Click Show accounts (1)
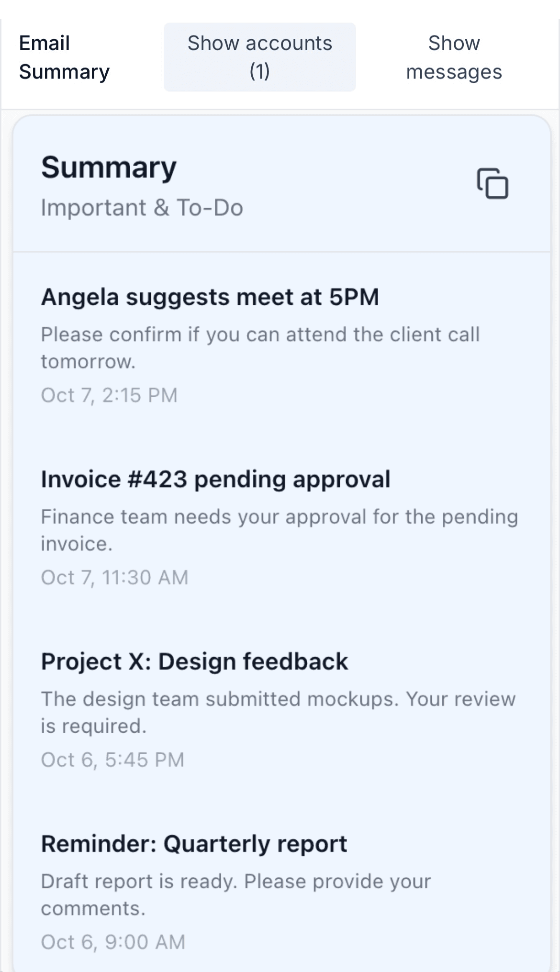560x972 pixels. [x=259, y=57]
